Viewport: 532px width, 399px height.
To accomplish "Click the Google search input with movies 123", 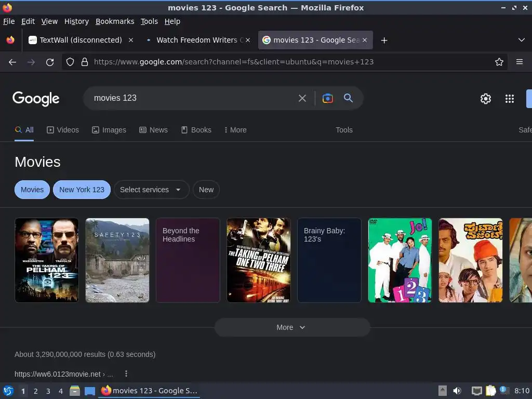I will coord(192,98).
